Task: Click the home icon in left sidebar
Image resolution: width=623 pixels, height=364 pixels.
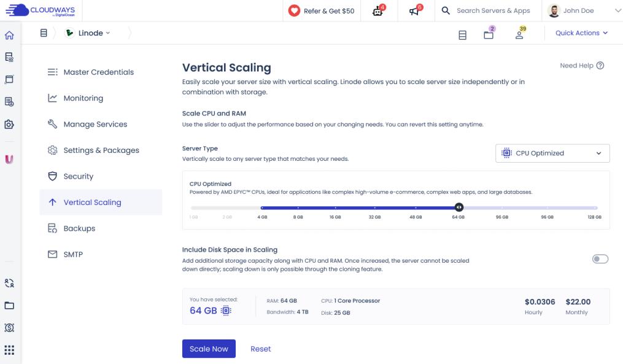Action: pyautogui.click(x=9, y=36)
